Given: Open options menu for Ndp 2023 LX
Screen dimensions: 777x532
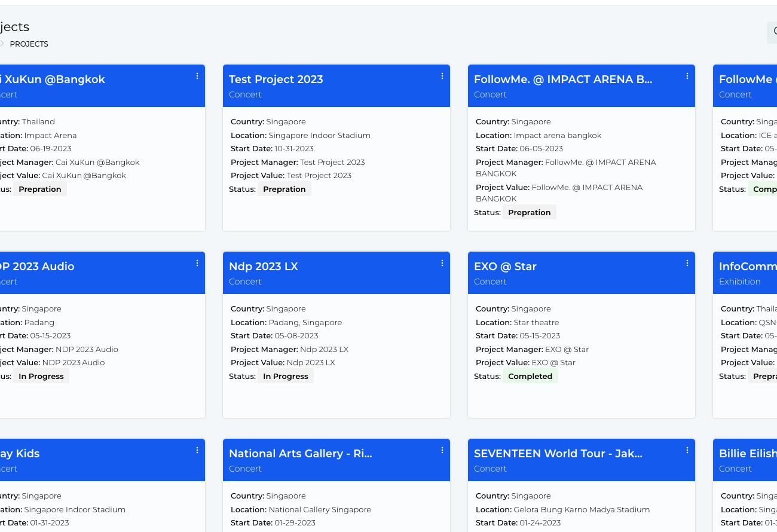Looking at the screenshot, I should click(442, 263).
